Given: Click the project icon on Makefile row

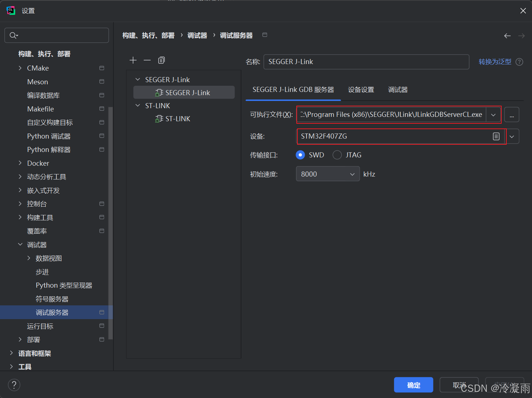Looking at the screenshot, I should [102, 109].
